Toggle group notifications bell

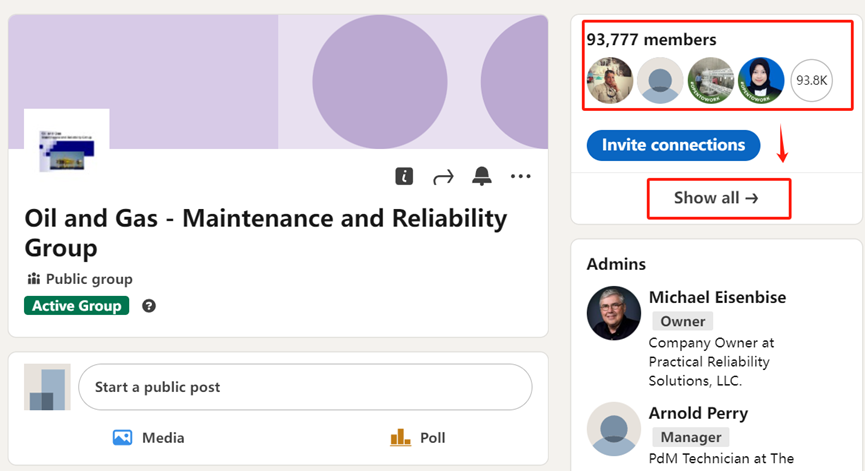(x=482, y=177)
